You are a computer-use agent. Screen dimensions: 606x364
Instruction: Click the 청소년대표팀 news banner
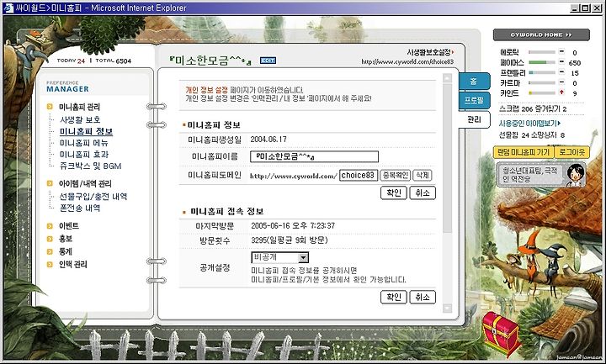click(541, 175)
